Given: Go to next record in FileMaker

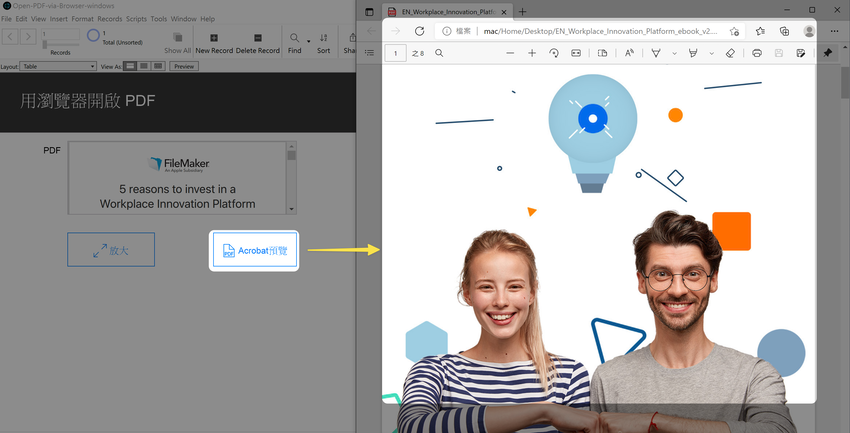Looking at the screenshot, I should click(x=28, y=36).
